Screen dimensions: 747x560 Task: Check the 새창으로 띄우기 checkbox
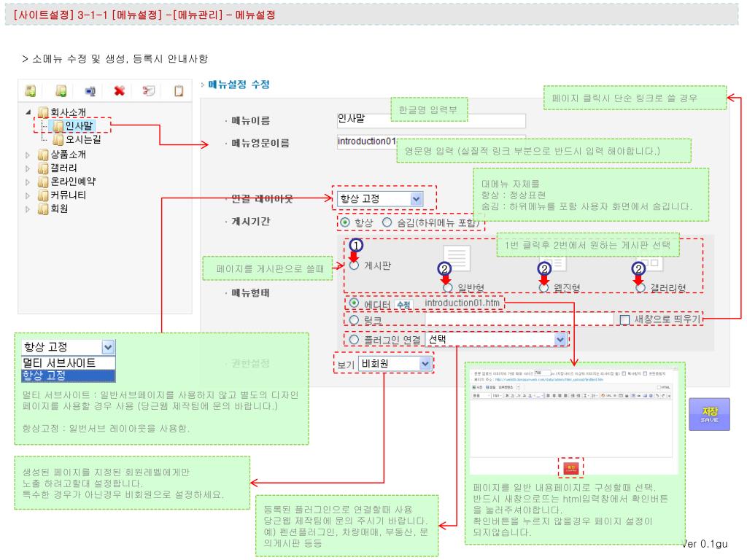point(624,319)
